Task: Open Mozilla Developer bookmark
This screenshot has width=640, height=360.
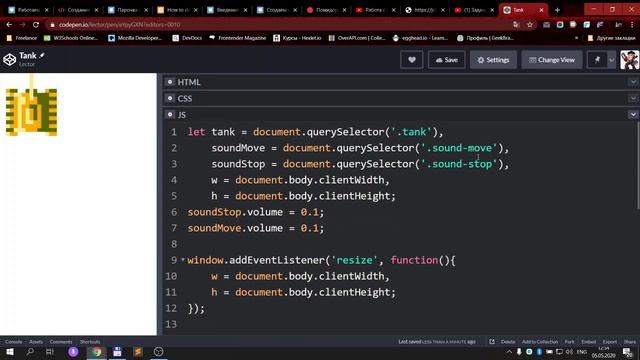Action: coord(135,38)
